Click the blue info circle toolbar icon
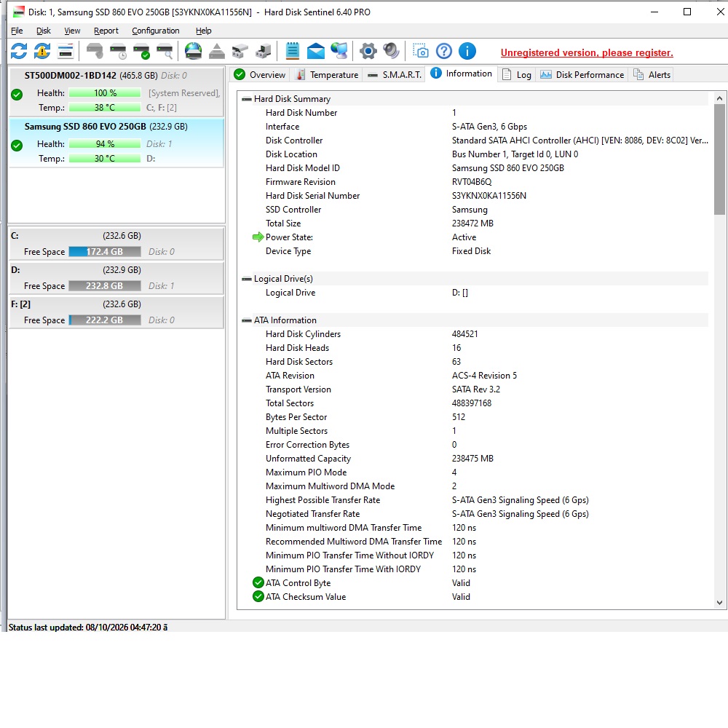Image resolution: width=728 pixels, height=728 pixels. click(467, 51)
